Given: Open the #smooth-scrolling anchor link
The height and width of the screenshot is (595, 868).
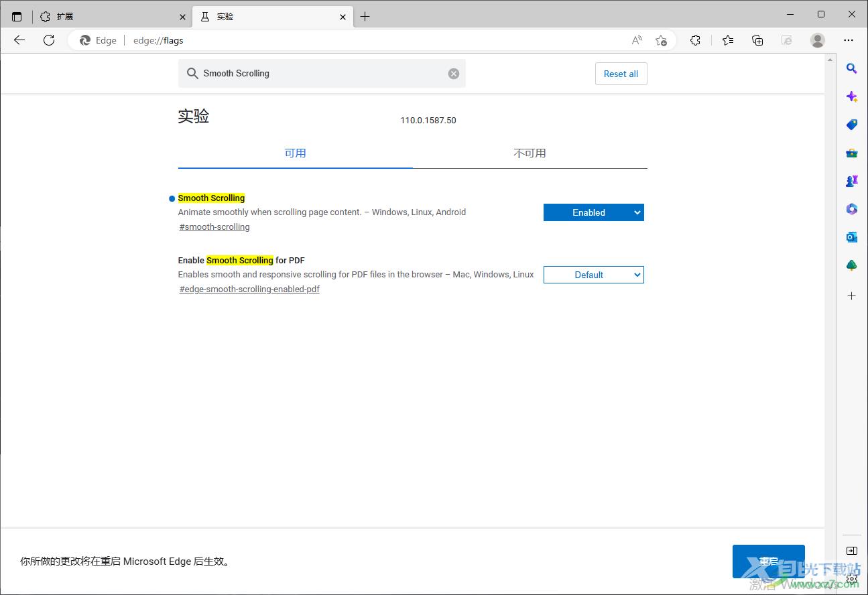Looking at the screenshot, I should pyautogui.click(x=214, y=227).
